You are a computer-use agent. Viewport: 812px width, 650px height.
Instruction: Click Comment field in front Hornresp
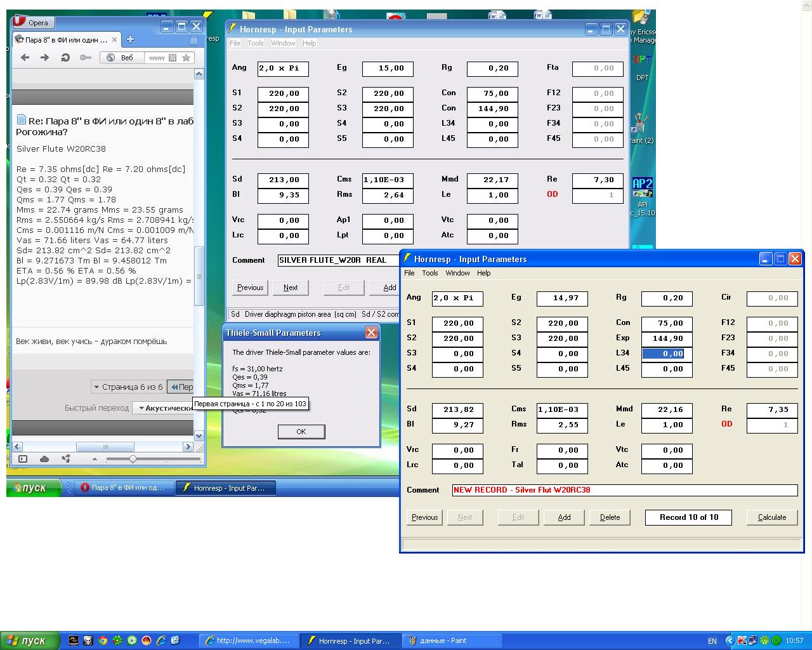[625, 490]
